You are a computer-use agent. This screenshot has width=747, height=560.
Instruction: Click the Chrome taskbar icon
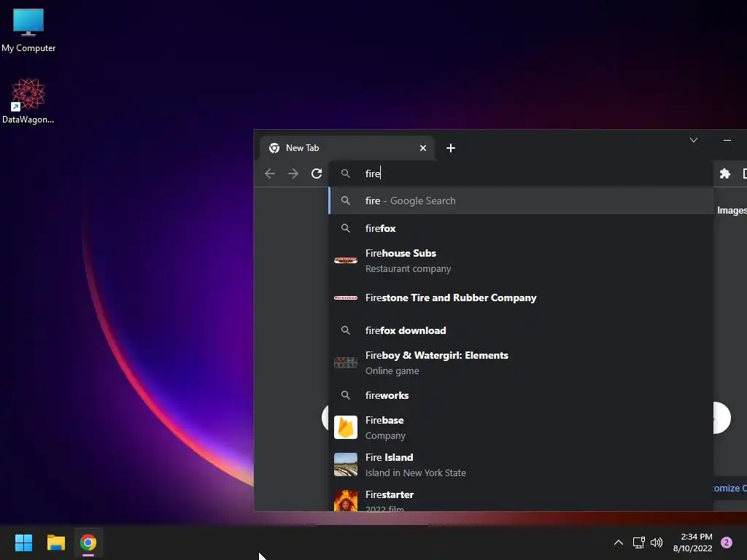point(88,542)
